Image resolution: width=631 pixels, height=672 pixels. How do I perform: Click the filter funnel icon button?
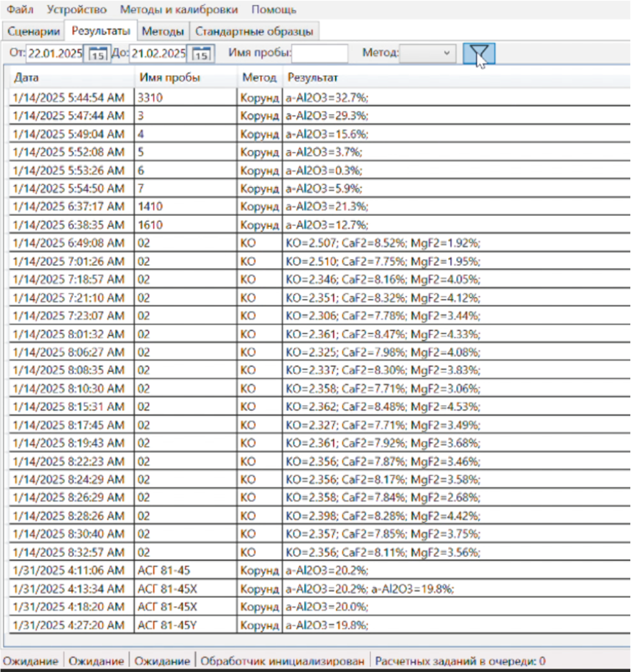click(479, 53)
